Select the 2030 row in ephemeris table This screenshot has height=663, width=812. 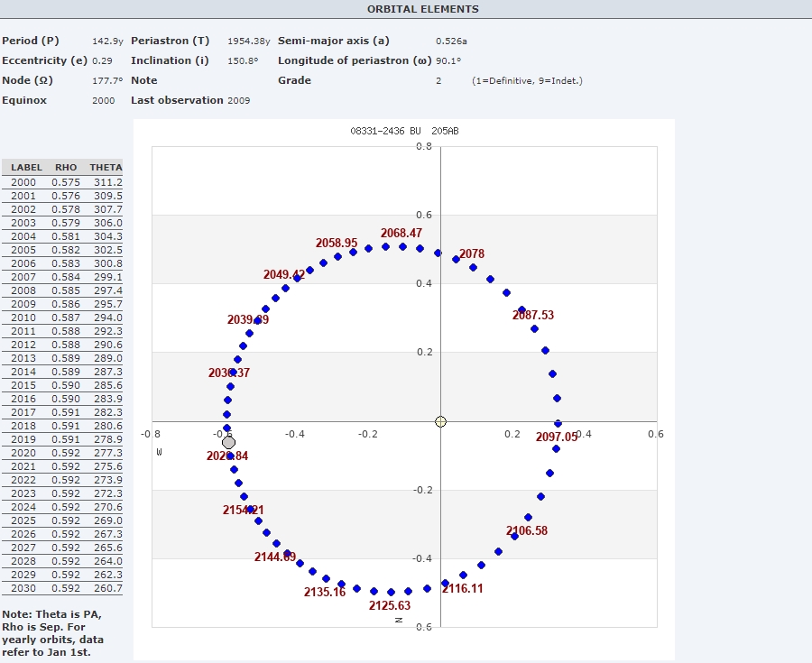[x=63, y=588]
